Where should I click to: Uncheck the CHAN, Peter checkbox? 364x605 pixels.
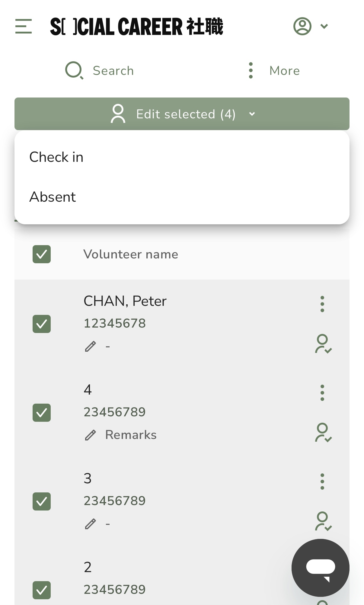coord(42,324)
